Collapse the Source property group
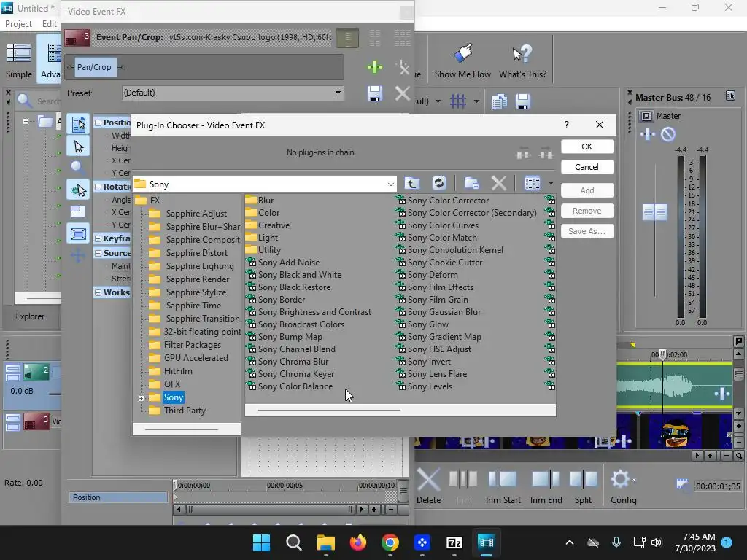This screenshot has height=560, width=747. click(x=98, y=253)
